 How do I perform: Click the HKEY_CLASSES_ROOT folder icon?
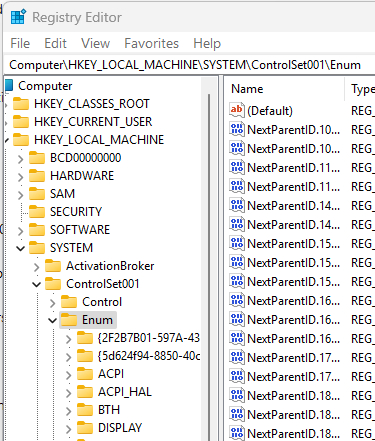point(21,104)
